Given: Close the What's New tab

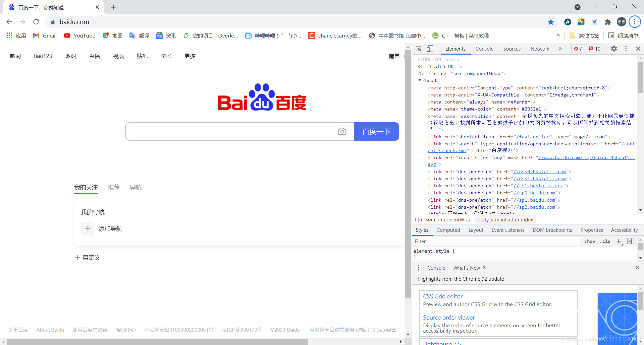Looking at the screenshot, I should (x=484, y=267).
